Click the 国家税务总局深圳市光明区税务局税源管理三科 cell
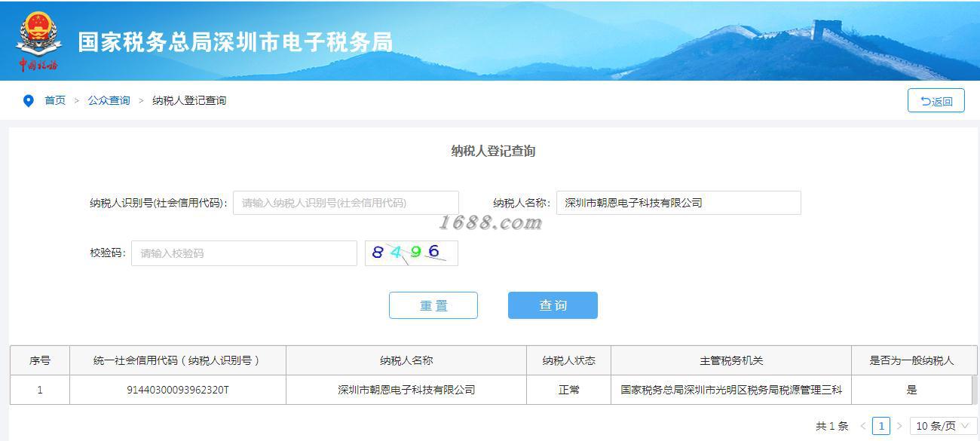This screenshot has height=441, width=980. tap(731, 390)
